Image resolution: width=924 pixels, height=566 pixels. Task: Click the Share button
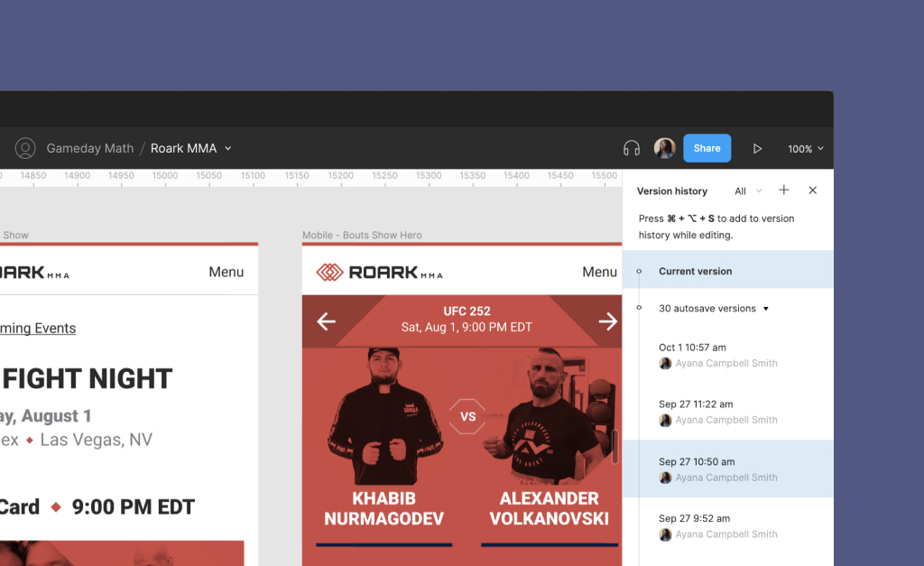click(707, 148)
